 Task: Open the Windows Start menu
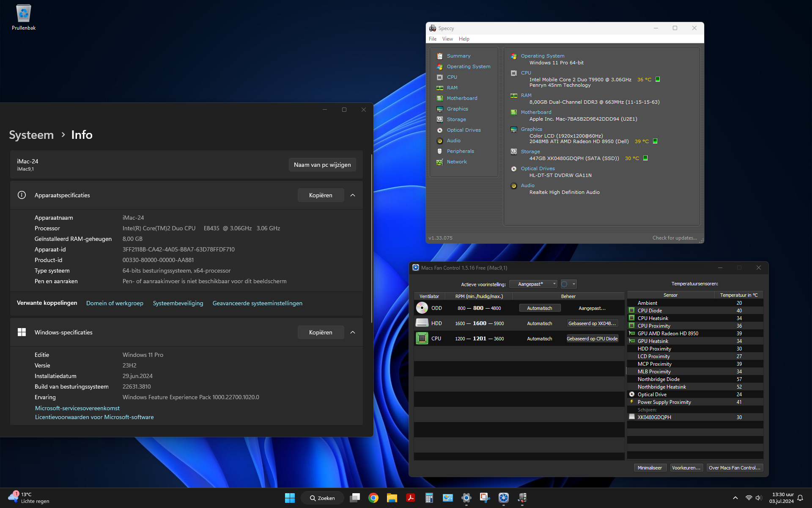click(x=290, y=498)
